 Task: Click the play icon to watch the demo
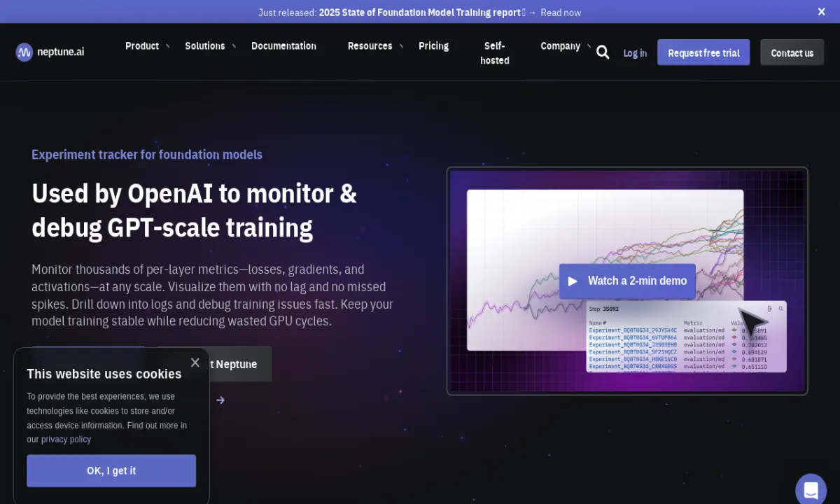tap(573, 281)
